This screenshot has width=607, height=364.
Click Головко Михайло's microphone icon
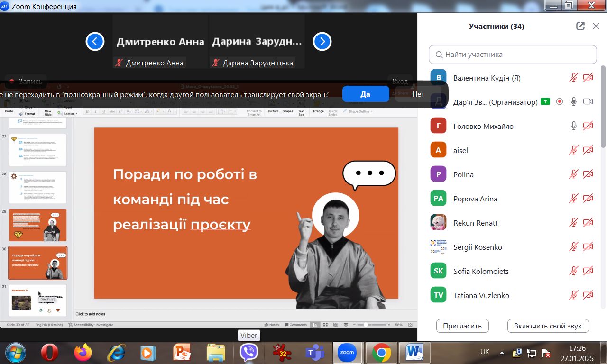pyautogui.click(x=574, y=126)
